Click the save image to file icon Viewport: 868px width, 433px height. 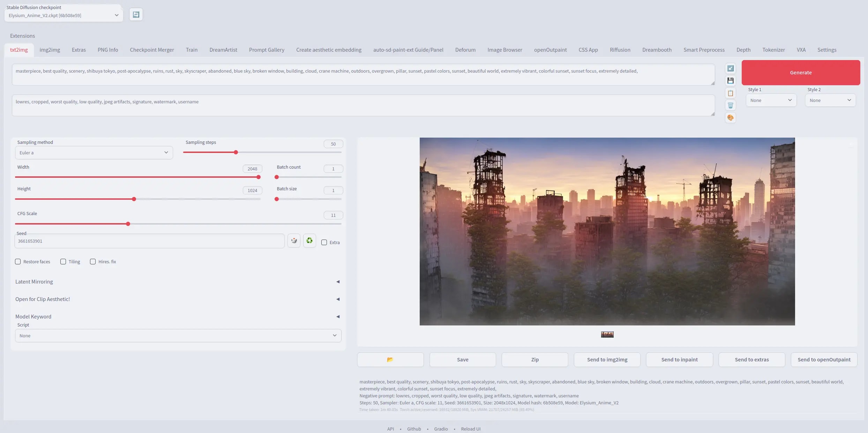731,81
